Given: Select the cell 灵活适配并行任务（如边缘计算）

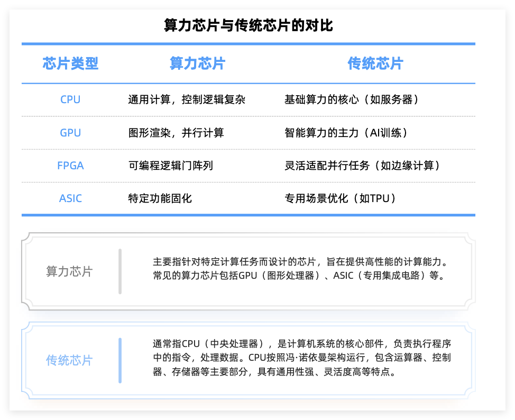Looking at the screenshot, I should (x=362, y=166).
